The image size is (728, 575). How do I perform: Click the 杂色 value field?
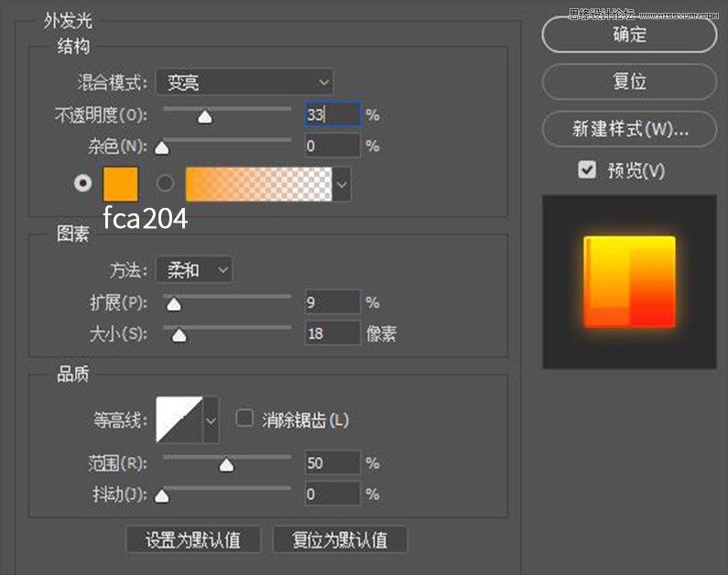pyautogui.click(x=332, y=146)
